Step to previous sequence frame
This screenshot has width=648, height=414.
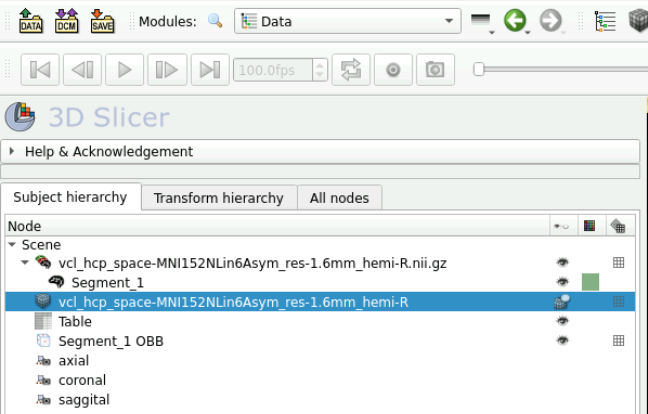pos(82,70)
